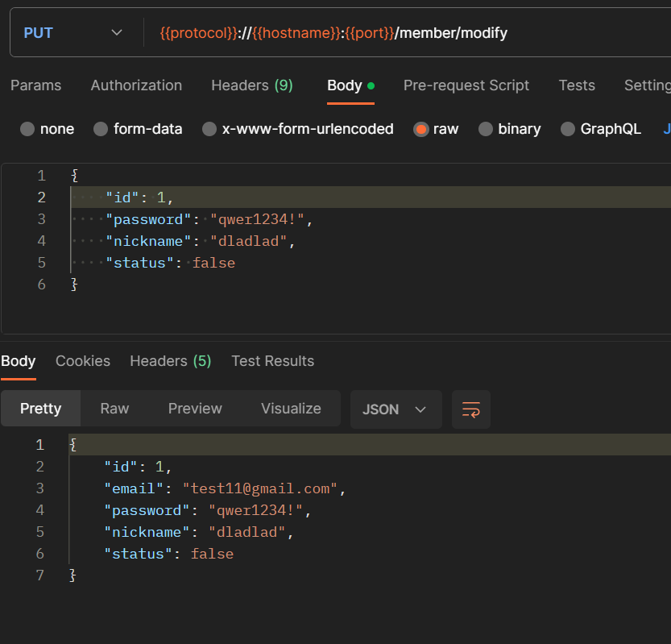Select the form-data radio option
The image size is (671, 644).
click(x=101, y=129)
